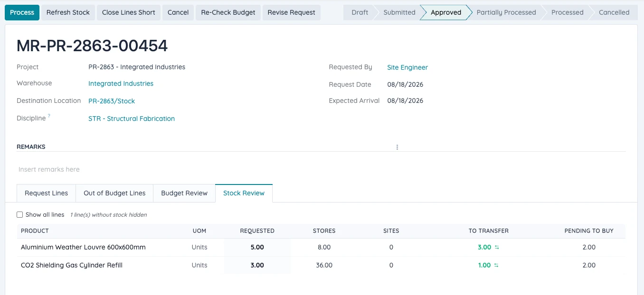Image resolution: width=644 pixels, height=295 pixels.
Task: Click Expected Arrival date value
Action: click(405, 101)
